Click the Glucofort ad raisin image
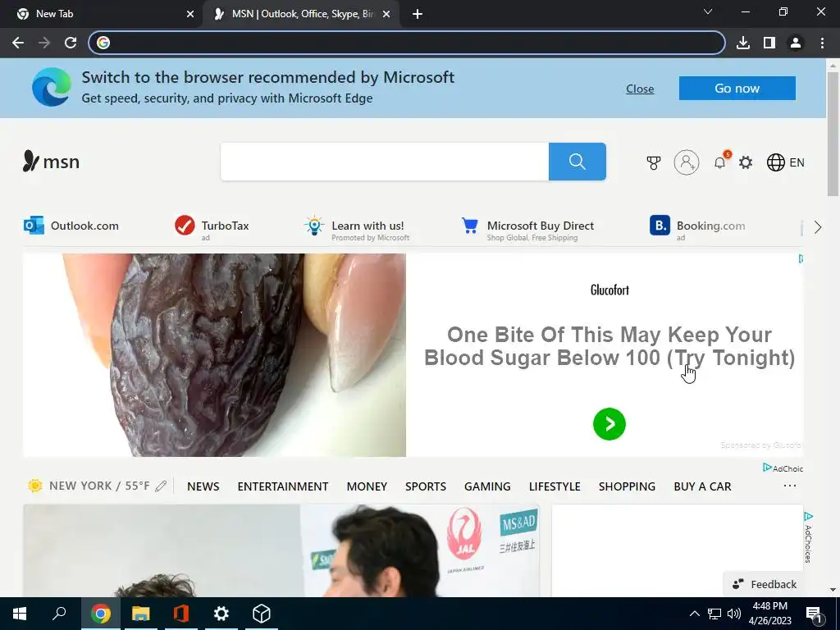 pyautogui.click(x=214, y=355)
